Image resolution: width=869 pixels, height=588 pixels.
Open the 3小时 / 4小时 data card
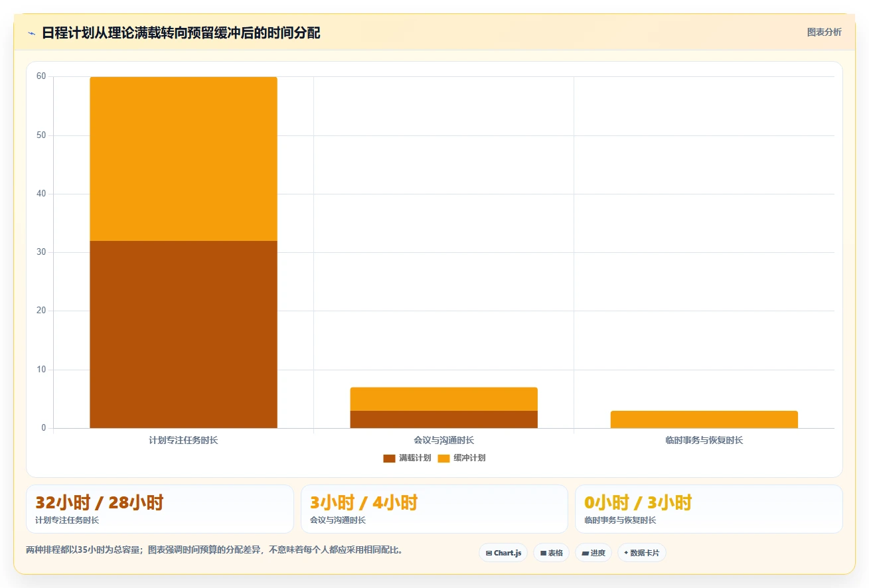click(x=434, y=509)
